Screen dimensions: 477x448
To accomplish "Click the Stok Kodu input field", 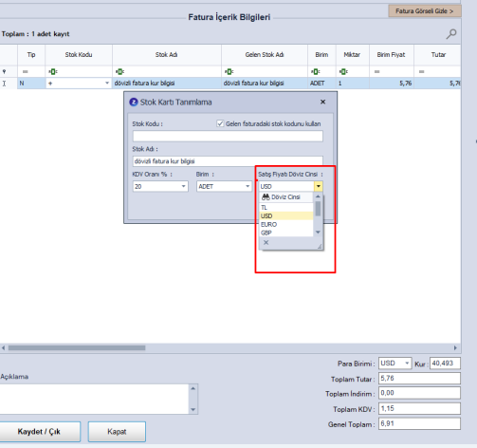I will (228, 136).
